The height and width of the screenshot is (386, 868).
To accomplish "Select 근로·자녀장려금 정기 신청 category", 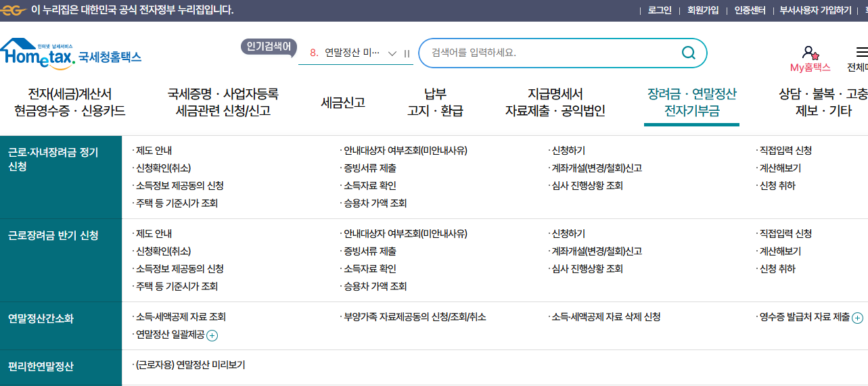I will pyautogui.click(x=61, y=177).
